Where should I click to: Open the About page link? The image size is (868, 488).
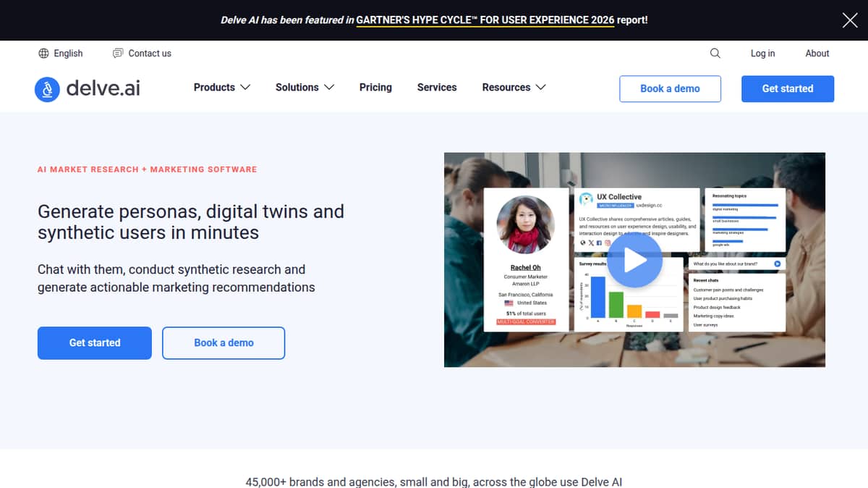pos(817,54)
